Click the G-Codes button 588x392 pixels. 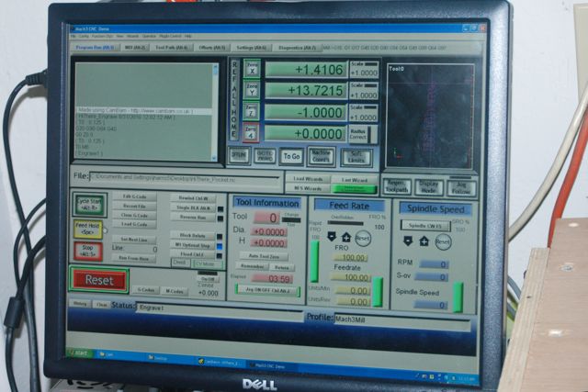coord(146,290)
